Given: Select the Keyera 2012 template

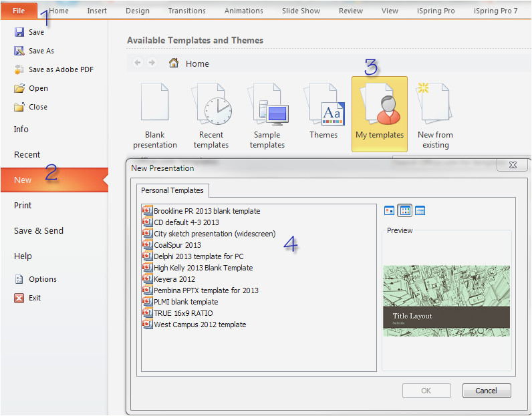Looking at the screenshot, I should 174,279.
